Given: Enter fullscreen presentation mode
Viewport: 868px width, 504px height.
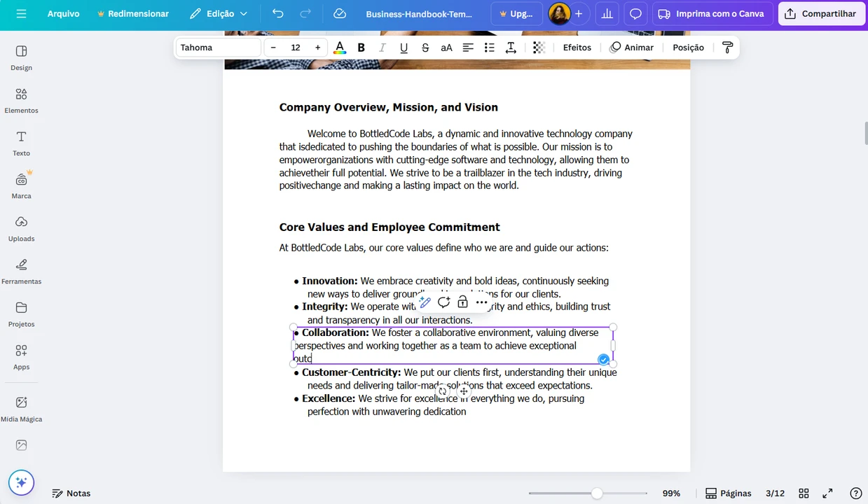Looking at the screenshot, I should coord(827,493).
